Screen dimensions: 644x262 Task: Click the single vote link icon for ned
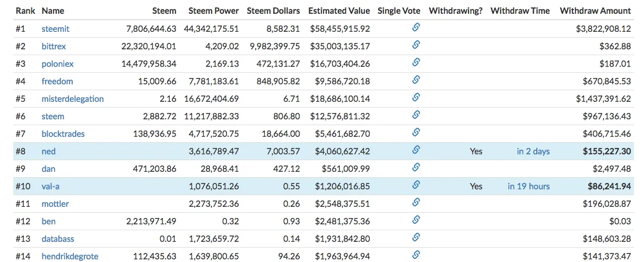click(x=416, y=150)
